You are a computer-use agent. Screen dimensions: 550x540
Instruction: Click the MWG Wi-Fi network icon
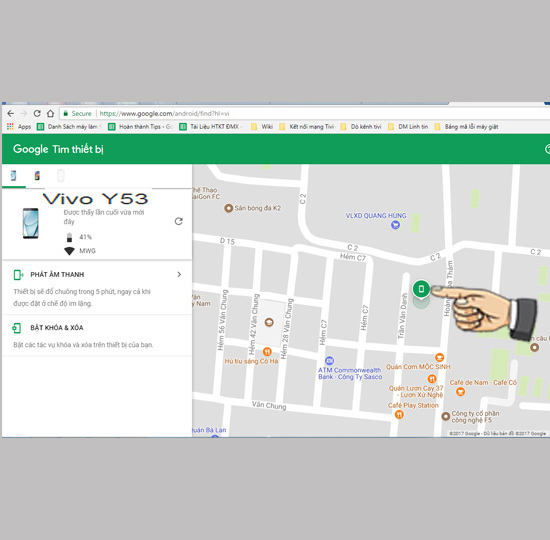[x=69, y=251]
